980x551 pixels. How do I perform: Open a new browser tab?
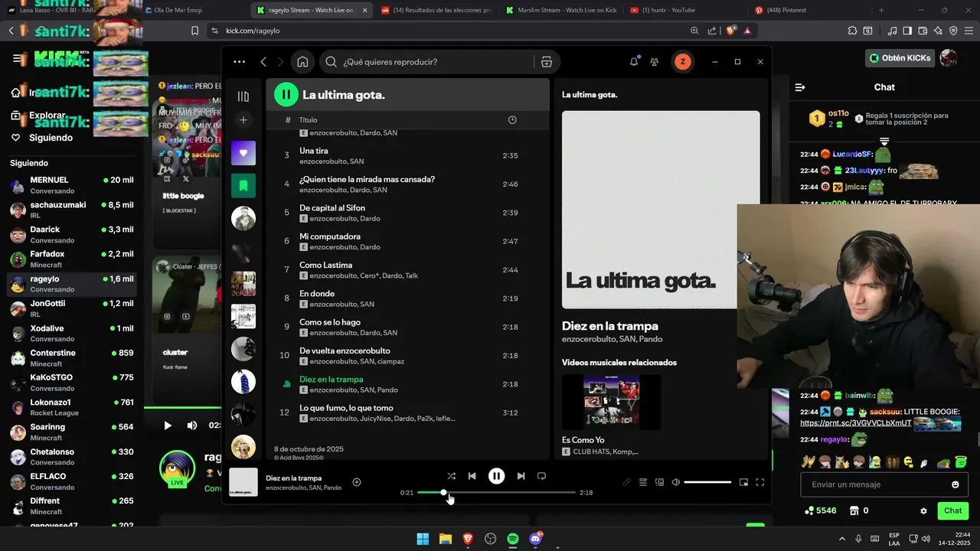(x=881, y=10)
